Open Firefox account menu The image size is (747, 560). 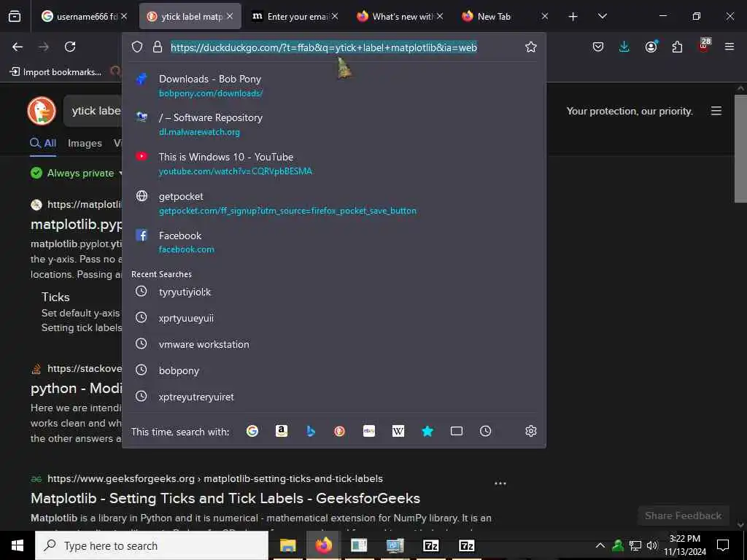[x=651, y=47]
